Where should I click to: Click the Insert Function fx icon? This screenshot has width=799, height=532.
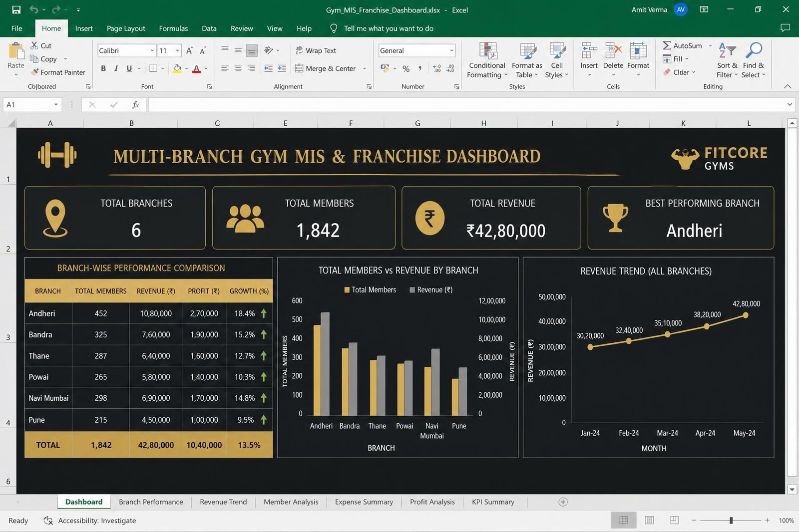point(135,105)
